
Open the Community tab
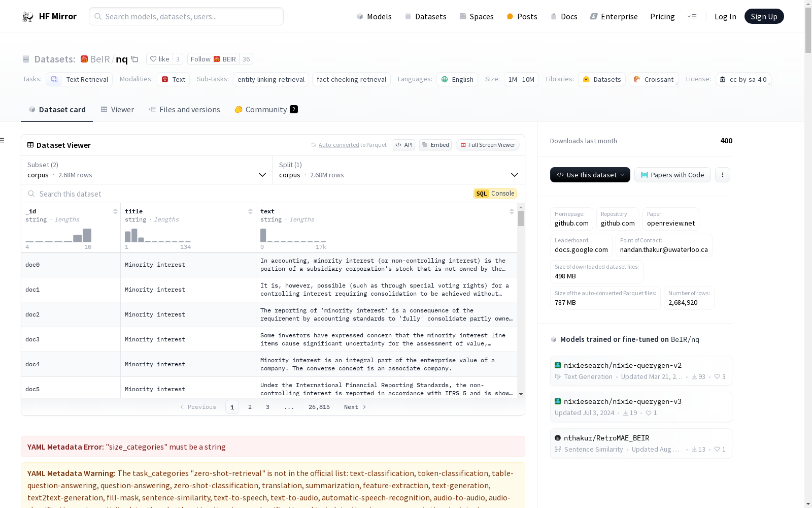pos(266,110)
